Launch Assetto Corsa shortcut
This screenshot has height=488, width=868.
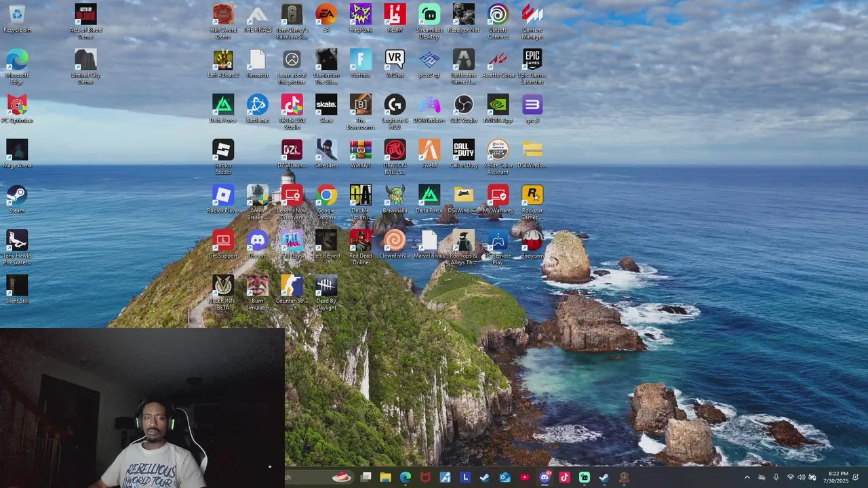click(498, 64)
